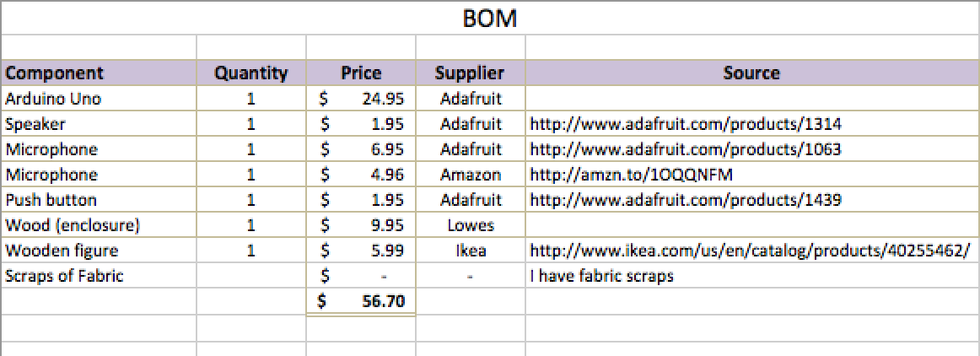This screenshot has width=980, height=356.
Task: Click the Source column header cell
Action: pyautogui.click(x=751, y=73)
